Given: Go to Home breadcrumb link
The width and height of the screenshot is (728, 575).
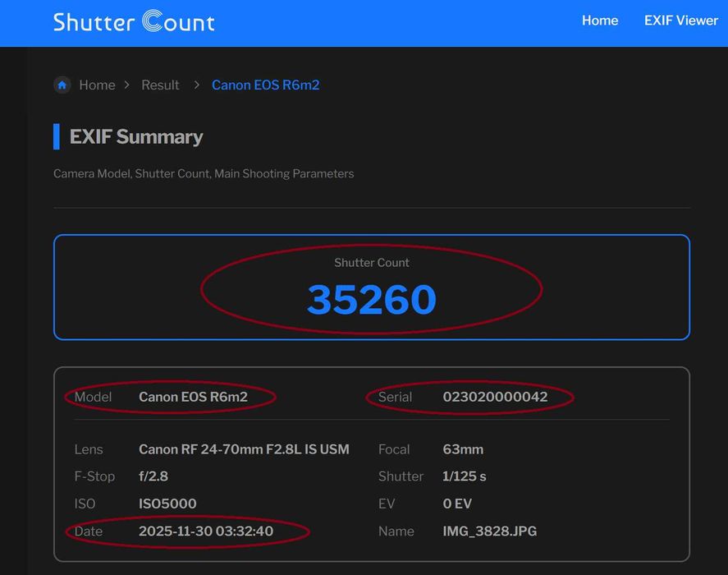Looking at the screenshot, I should point(97,85).
